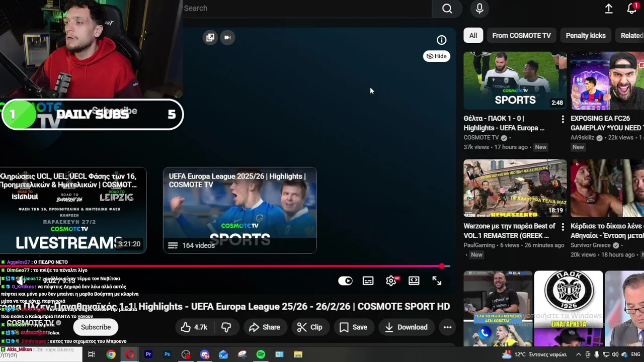Click the video info (i) icon

441,40
